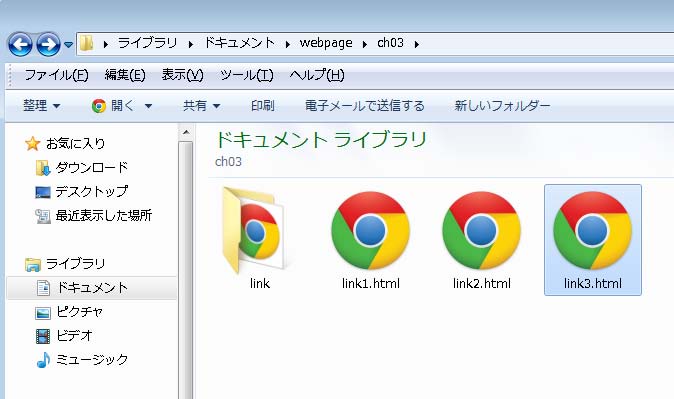Select the link3.html Chrome file icon
Image resolution: width=674 pixels, height=399 pixels.
(592, 230)
